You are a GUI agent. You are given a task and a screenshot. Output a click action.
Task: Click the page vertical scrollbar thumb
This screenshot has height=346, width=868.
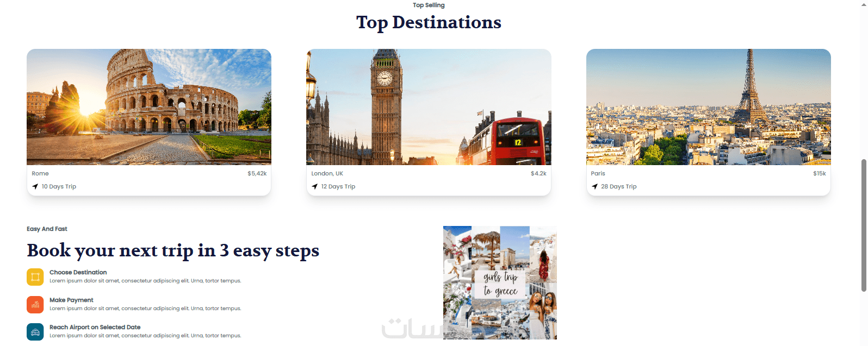coord(864,225)
